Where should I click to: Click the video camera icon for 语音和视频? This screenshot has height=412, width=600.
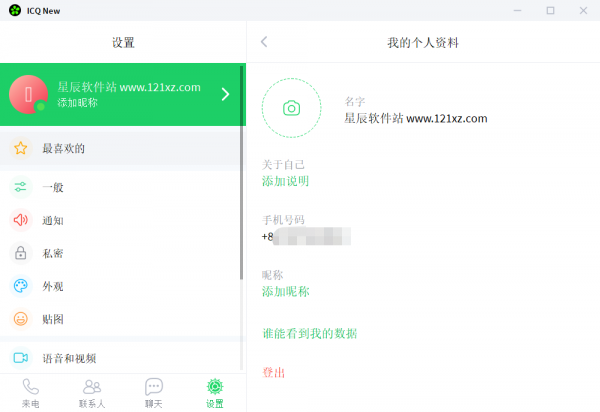(x=21, y=358)
